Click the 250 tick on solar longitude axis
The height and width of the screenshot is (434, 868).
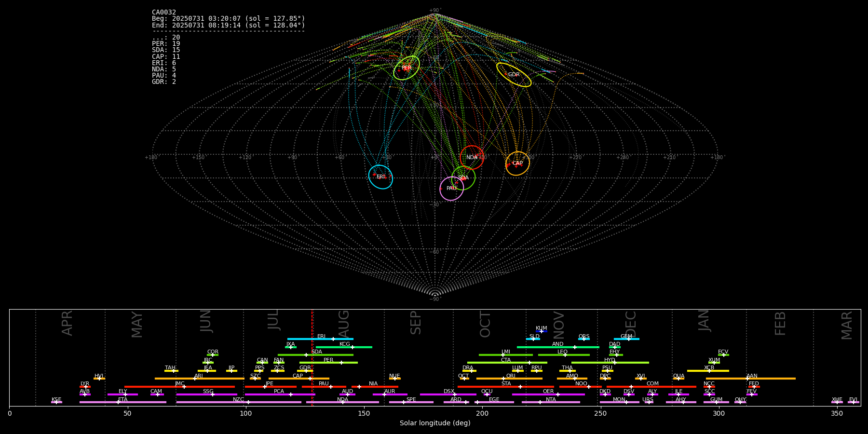click(600, 413)
